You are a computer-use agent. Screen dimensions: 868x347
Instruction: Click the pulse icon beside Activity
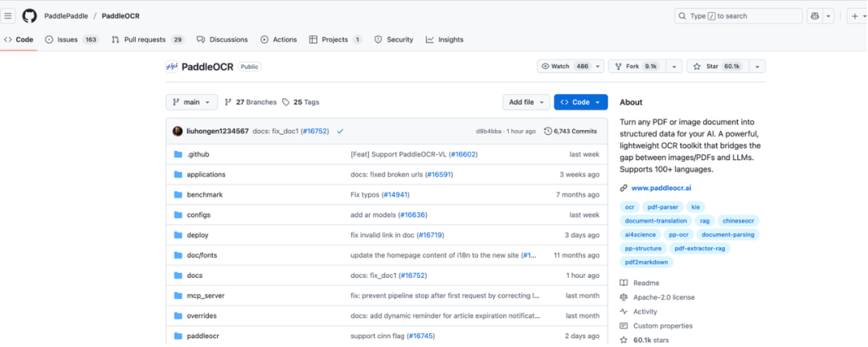tap(624, 312)
